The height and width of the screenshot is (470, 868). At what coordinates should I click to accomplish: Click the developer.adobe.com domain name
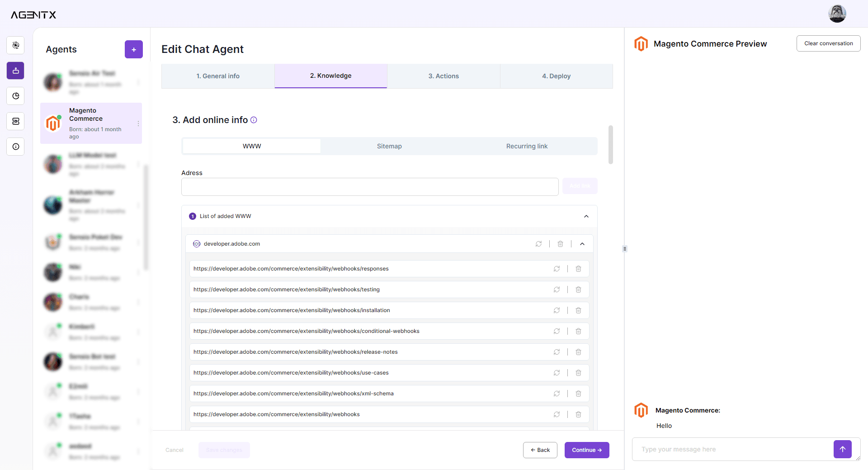point(232,244)
